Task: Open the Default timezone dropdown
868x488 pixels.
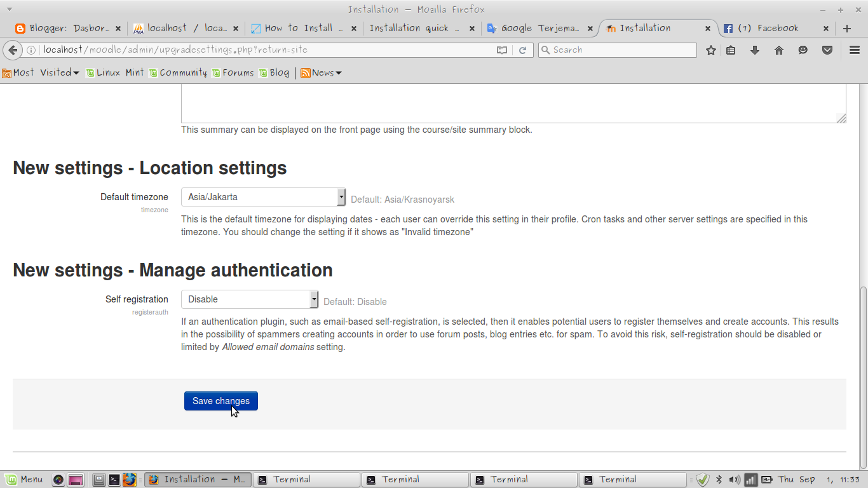Action: pos(263,197)
